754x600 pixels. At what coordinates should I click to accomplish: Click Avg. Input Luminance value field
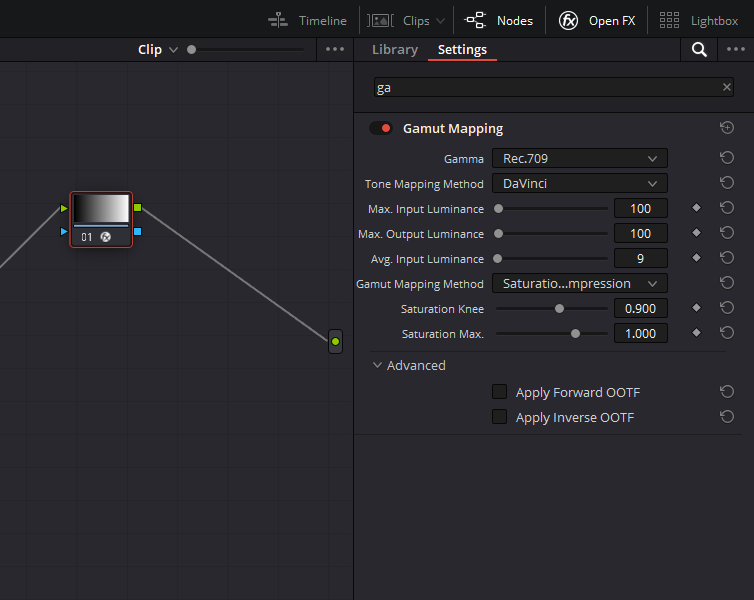coord(641,259)
